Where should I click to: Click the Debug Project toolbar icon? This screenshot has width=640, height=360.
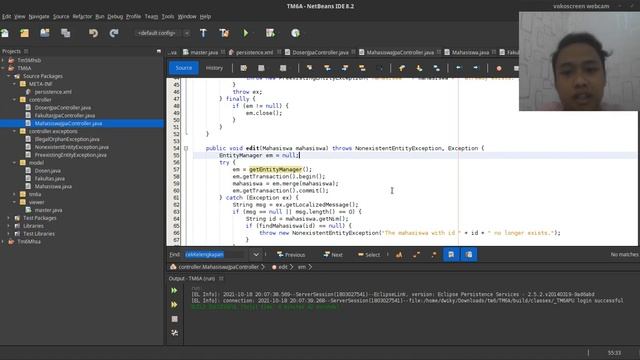pos(270,33)
